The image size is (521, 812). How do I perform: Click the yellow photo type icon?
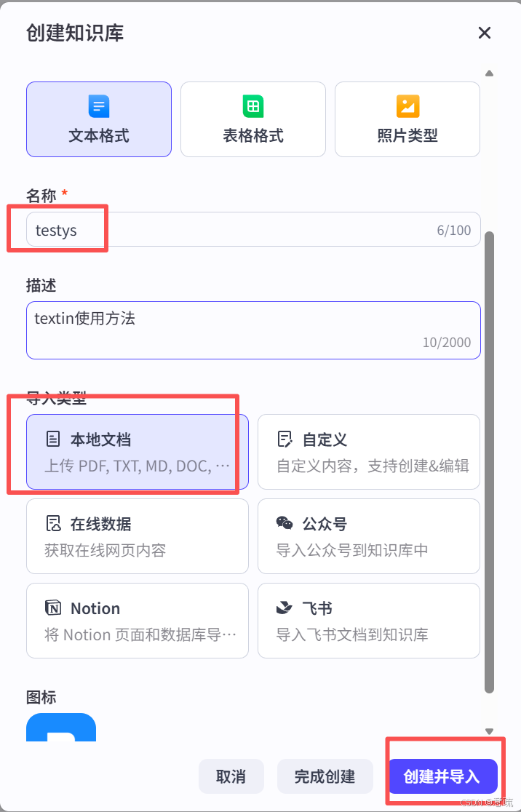point(407,106)
